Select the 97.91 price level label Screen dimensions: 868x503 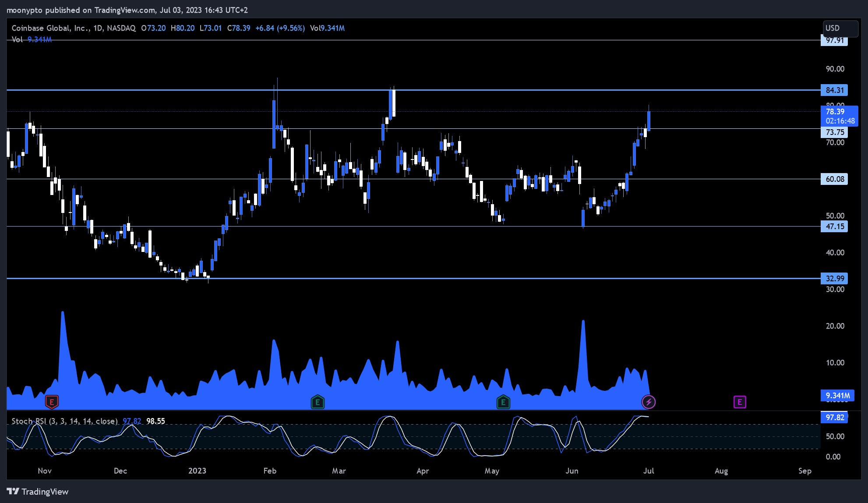tap(834, 41)
